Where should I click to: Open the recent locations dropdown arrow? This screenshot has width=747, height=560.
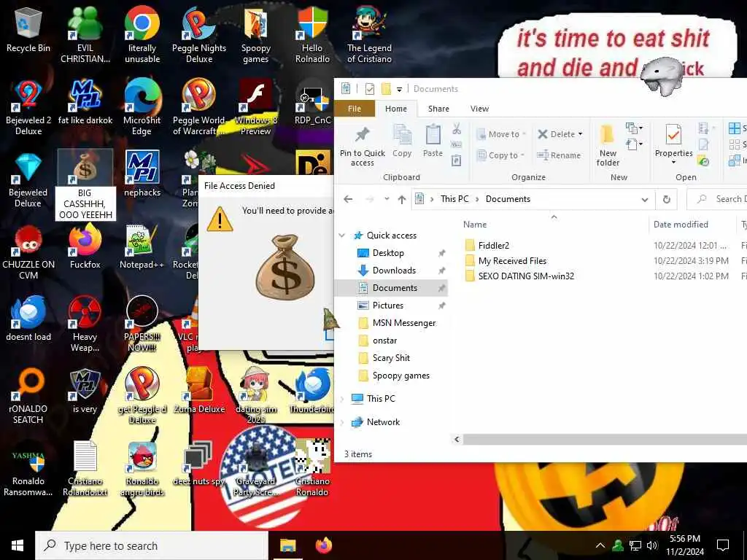tap(387, 199)
